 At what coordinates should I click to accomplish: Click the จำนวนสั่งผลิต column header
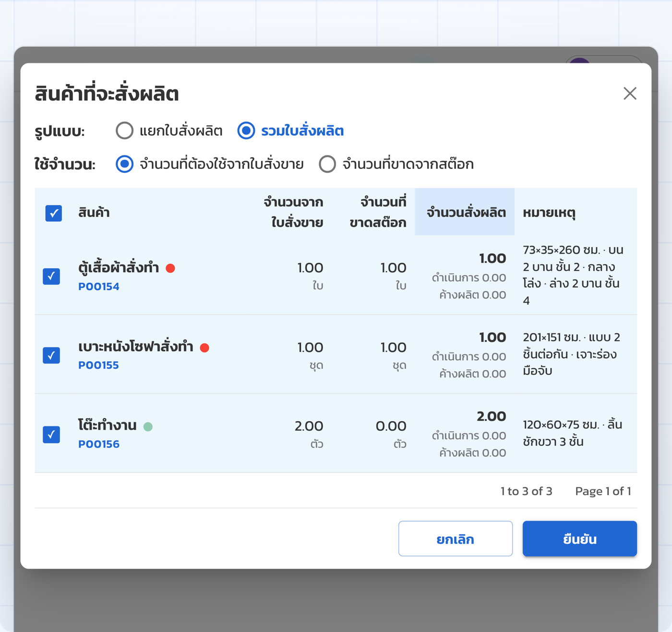point(465,212)
